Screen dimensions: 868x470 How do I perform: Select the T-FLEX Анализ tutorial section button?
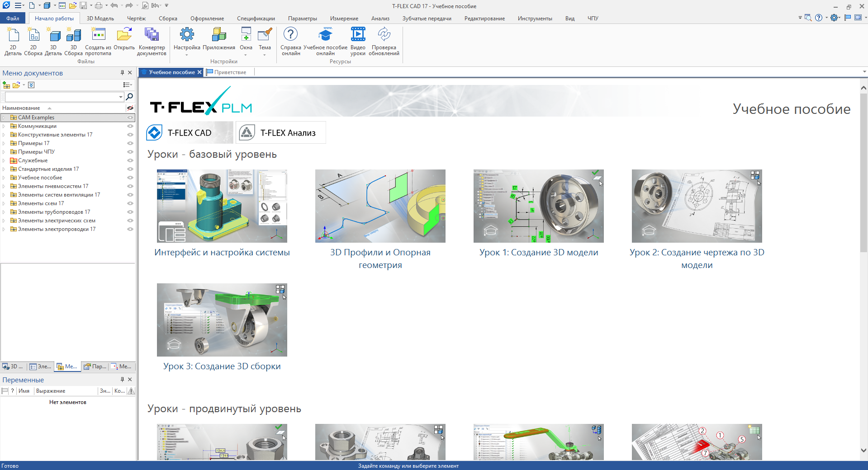coord(281,133)
